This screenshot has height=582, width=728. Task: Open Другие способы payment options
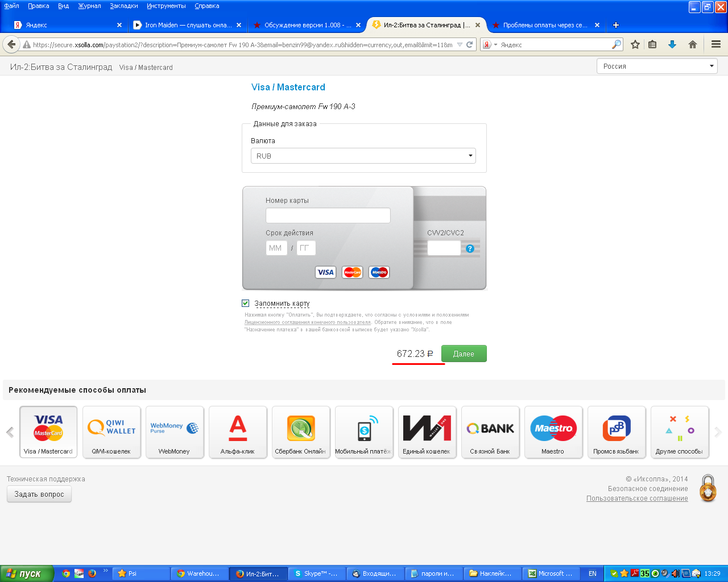(680, 432)
